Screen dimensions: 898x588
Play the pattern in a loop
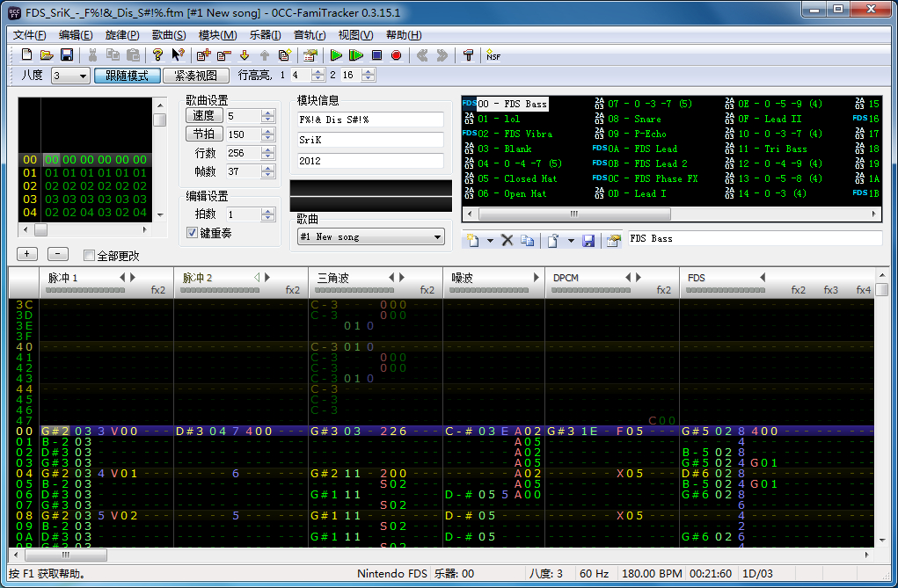[355, 55]
